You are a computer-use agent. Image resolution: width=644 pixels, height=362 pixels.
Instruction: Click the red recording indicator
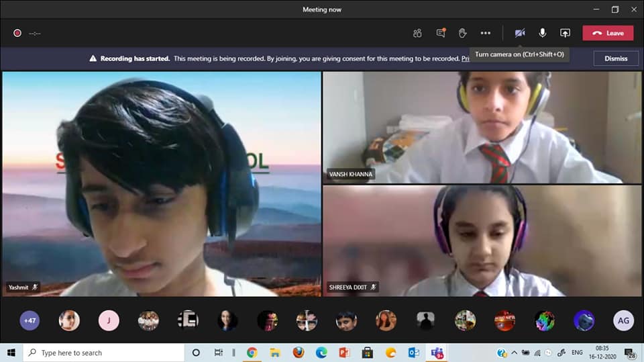click(17, 33)
